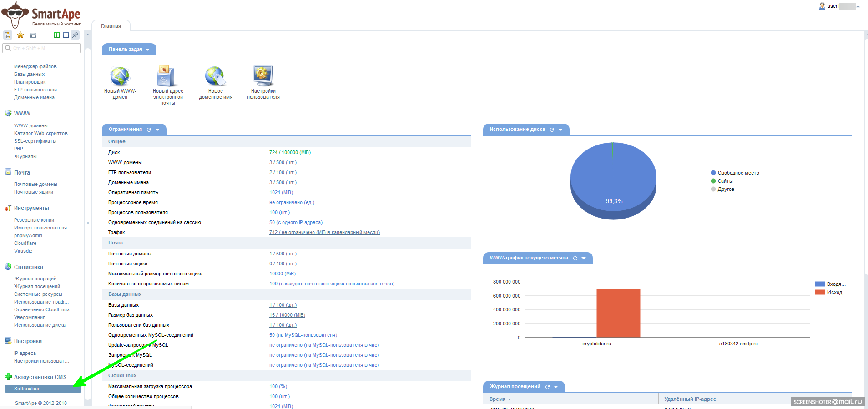Click the WWW-домены 3 / 500 limit link

(x=283, y=162)
